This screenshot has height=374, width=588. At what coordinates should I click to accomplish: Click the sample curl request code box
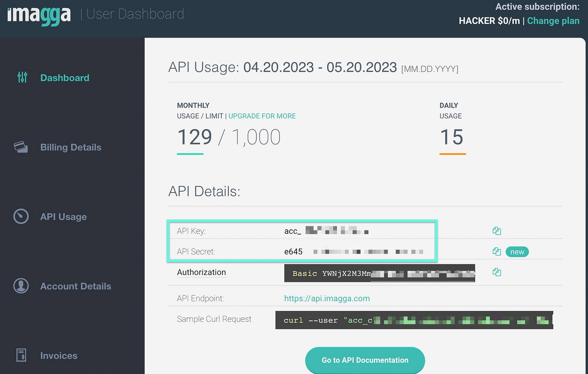414,320
